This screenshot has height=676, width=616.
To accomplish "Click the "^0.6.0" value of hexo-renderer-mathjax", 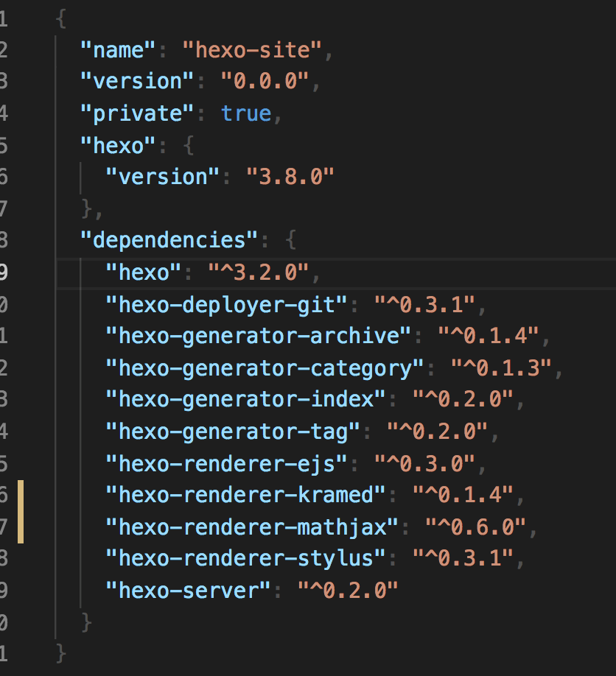I will point(476,527).
